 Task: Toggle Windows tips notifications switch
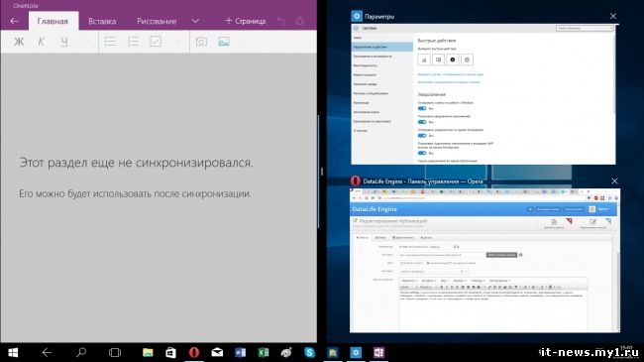422,109
